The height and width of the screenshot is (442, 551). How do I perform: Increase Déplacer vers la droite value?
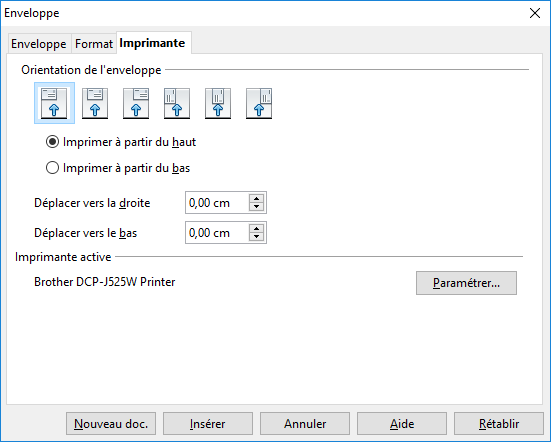257,198
